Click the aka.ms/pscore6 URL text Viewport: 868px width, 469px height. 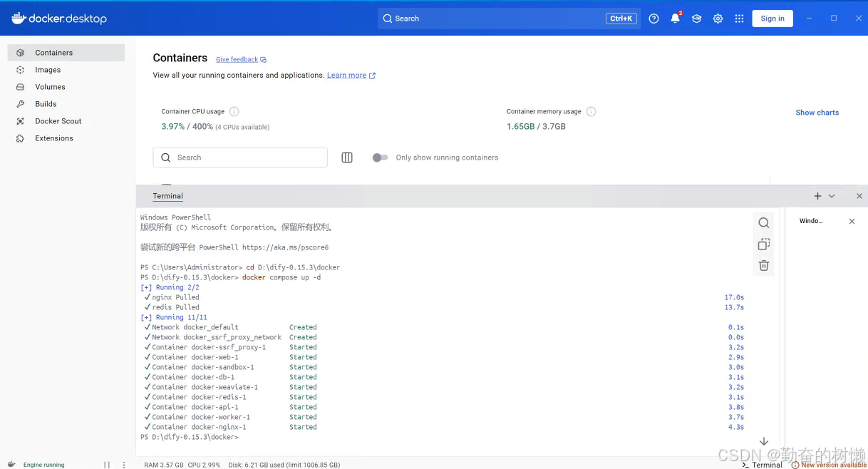click(286, 247)
